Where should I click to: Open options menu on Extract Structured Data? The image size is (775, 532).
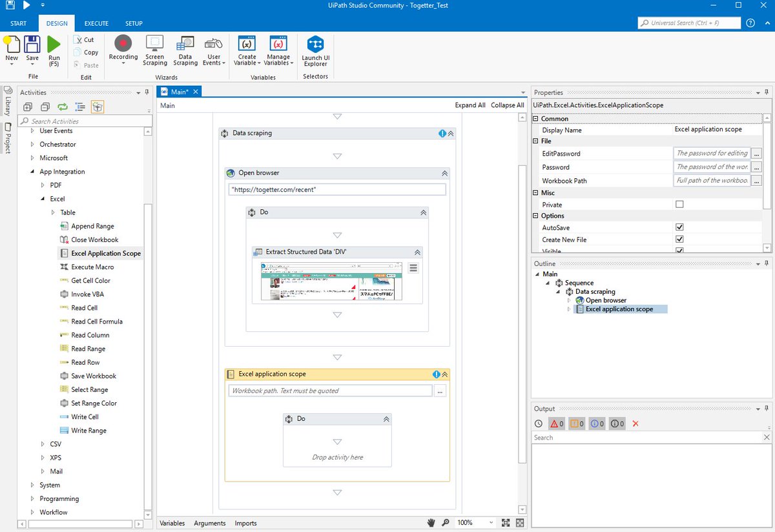click(413, 267)
